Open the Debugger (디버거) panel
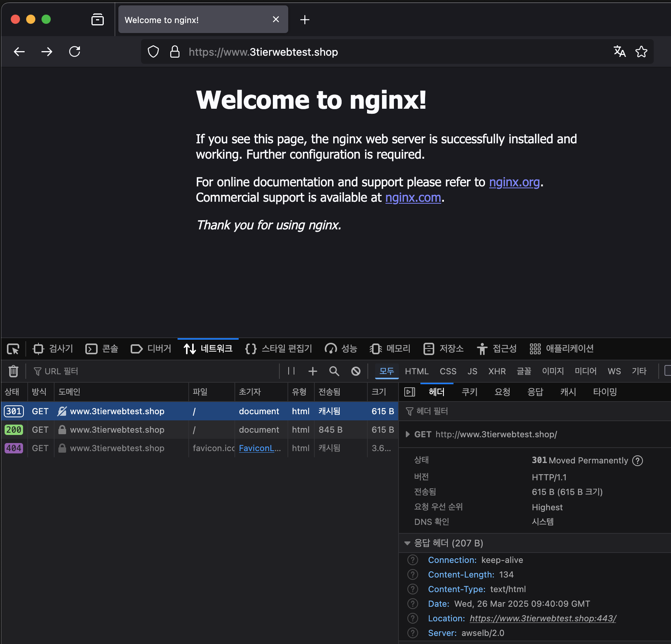The height and width of the screenshot is (644, 671). 151,349
